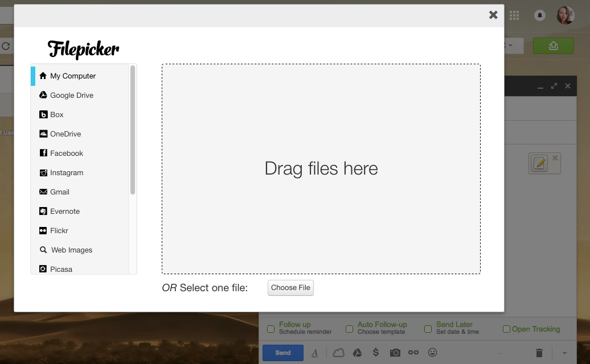Choose Flickr from the sidebar
Screen dimensions: 590x364
(x=80, y=231)
